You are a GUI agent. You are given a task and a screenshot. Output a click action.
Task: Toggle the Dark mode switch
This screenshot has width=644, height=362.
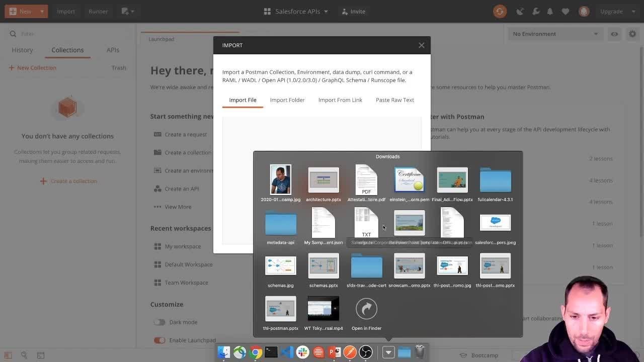click(x=159, y=322)
